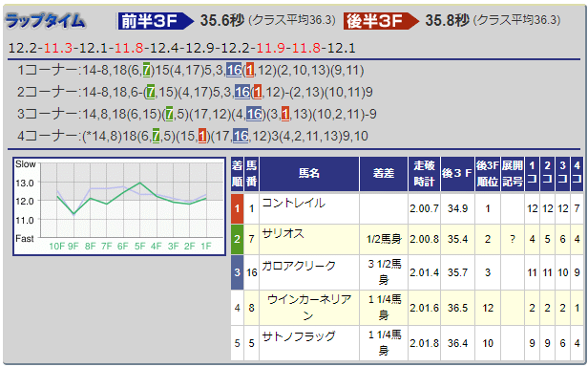Click the 展開記号 column header
This screenshot has height=367, width=588.
[x=513, y=174]
